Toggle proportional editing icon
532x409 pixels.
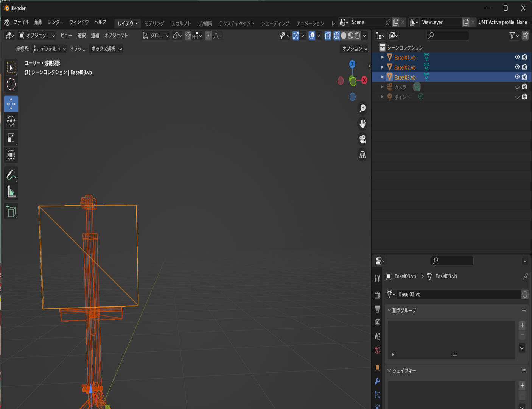tap(208, 36)
